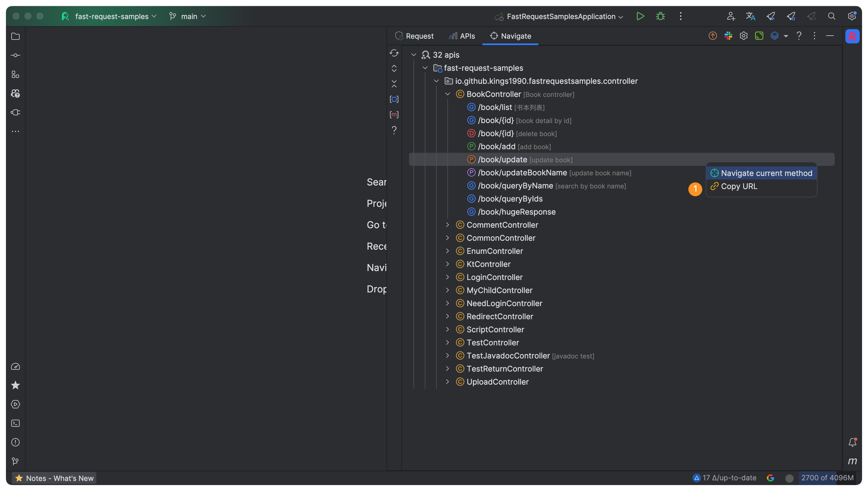Click the refresh APIs icon
This screenshot has width=868, height=491.
394,53
